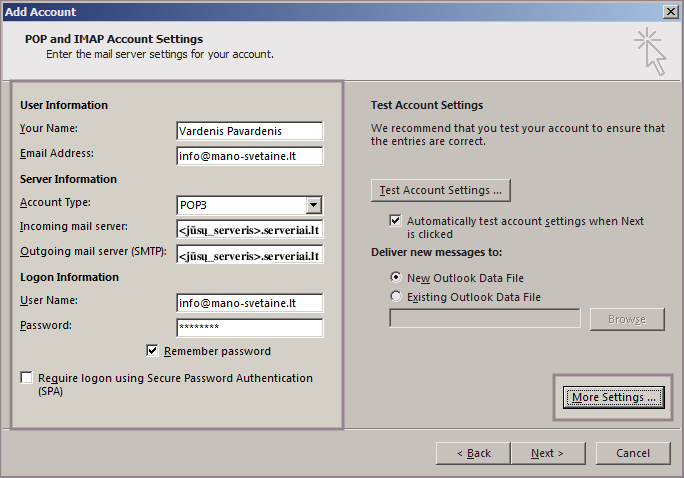The width and height of the screenshot is (684, 478).
Task: Focus the Password field
Action: (249, 328)
